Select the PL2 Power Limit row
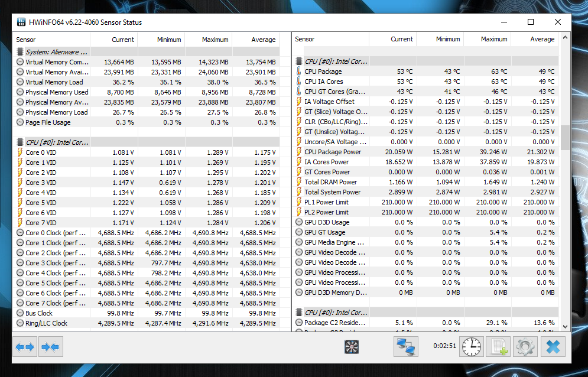588x377 pixels. 425,212
